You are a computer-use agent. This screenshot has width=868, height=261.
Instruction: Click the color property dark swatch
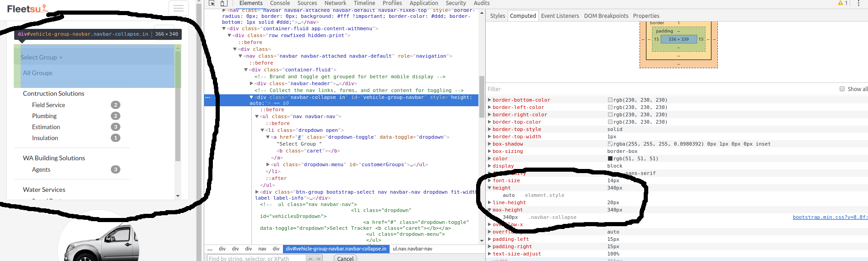(610, 158)
